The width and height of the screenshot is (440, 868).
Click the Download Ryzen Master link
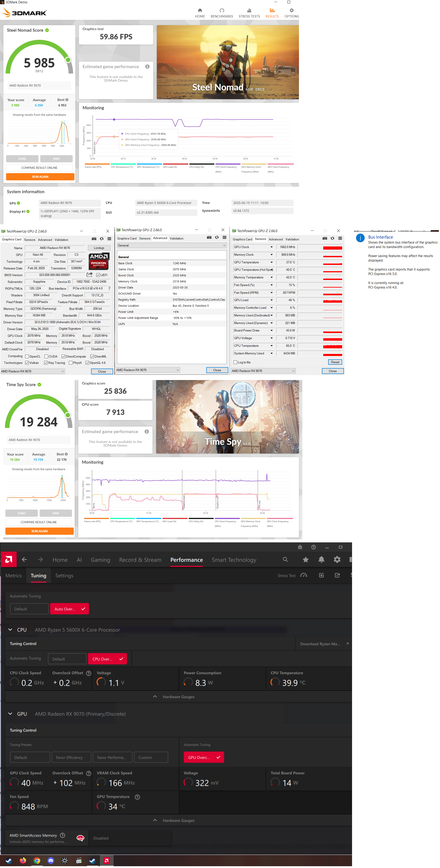[x=324, y=644]
